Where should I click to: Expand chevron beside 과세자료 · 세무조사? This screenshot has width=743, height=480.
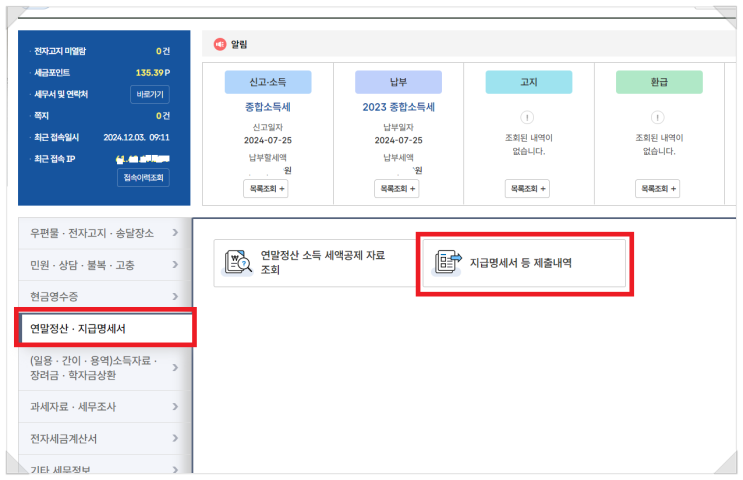pyautogui.click(x=175, y=407)
